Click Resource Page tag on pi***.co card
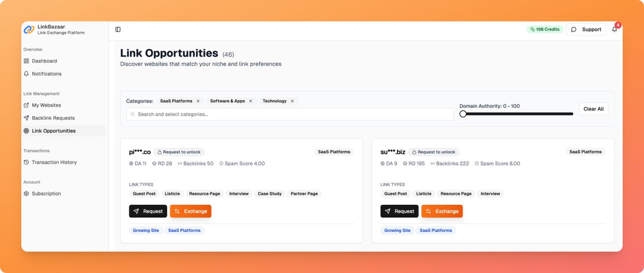Screen dimensions: 644x273 tap(204, 193)
